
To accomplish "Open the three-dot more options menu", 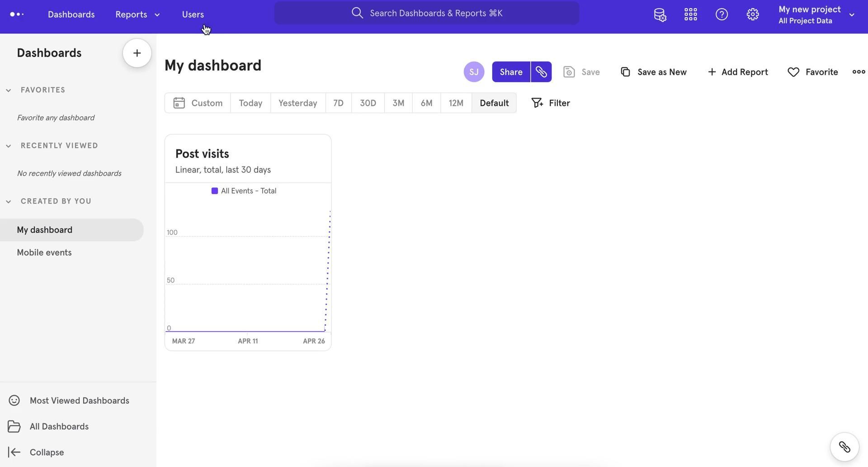I will 858,72.
